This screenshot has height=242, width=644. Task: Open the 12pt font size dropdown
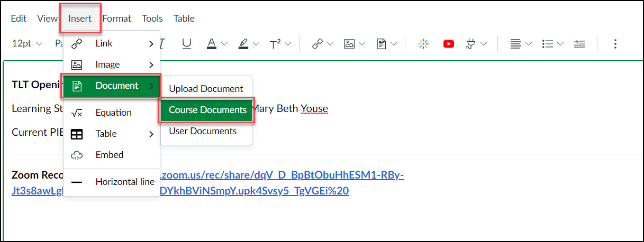[27, 44]
